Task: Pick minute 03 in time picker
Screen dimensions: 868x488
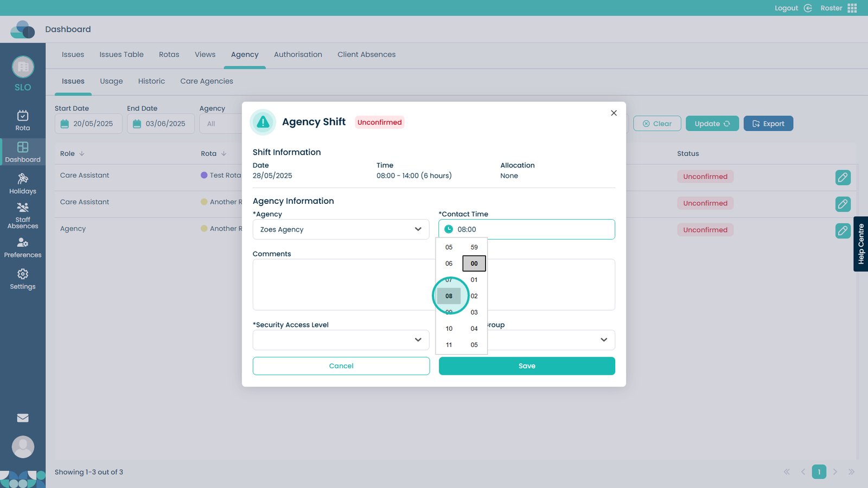Action: (x=474, y=312)
